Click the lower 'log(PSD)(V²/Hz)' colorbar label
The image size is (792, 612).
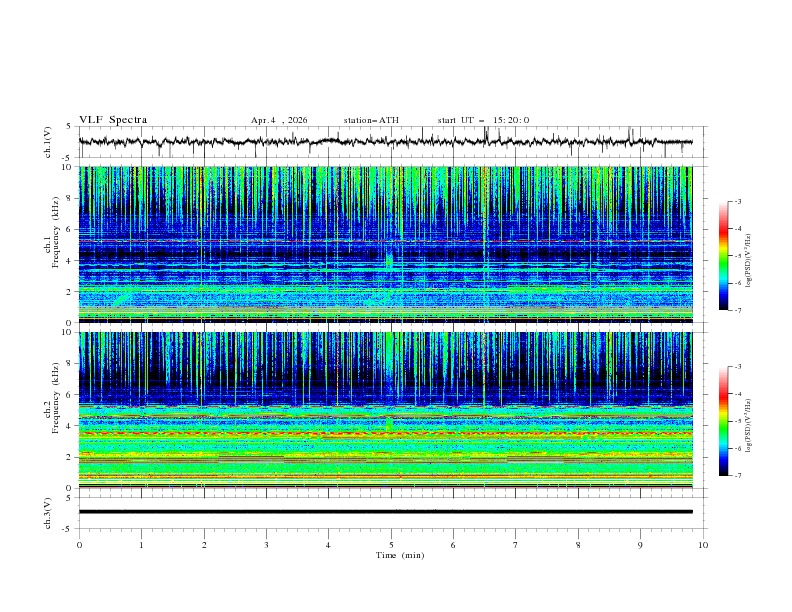tap(749, 426)
